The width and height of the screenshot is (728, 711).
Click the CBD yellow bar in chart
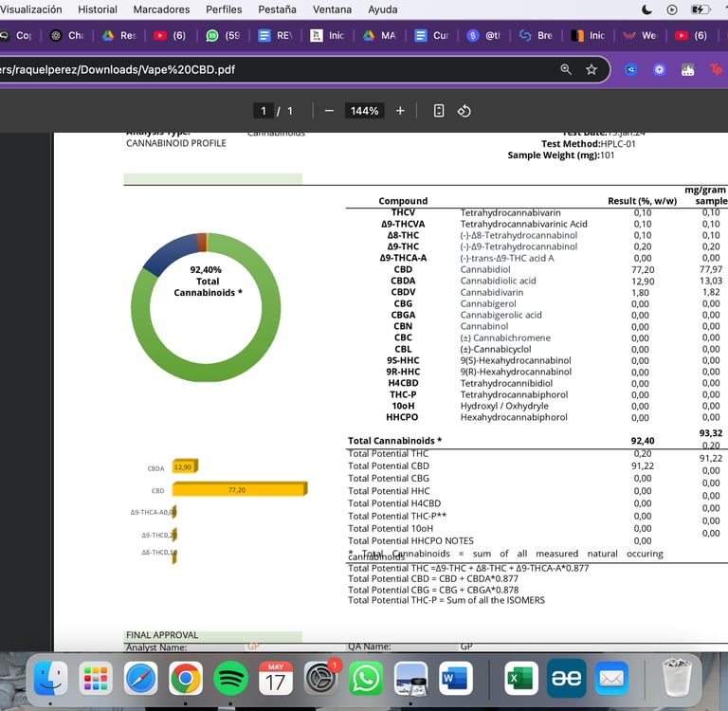pyautogui.click(x=240, y=489)
